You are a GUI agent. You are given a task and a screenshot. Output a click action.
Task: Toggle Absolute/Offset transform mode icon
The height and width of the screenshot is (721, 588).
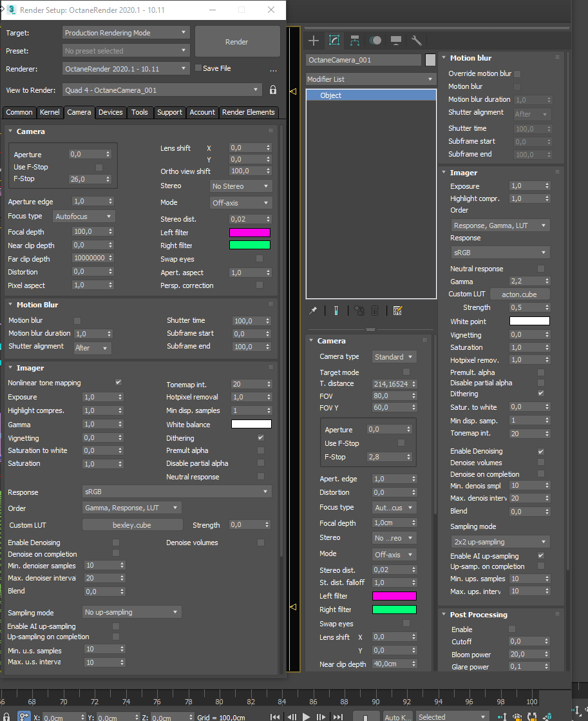click(24, 716)
